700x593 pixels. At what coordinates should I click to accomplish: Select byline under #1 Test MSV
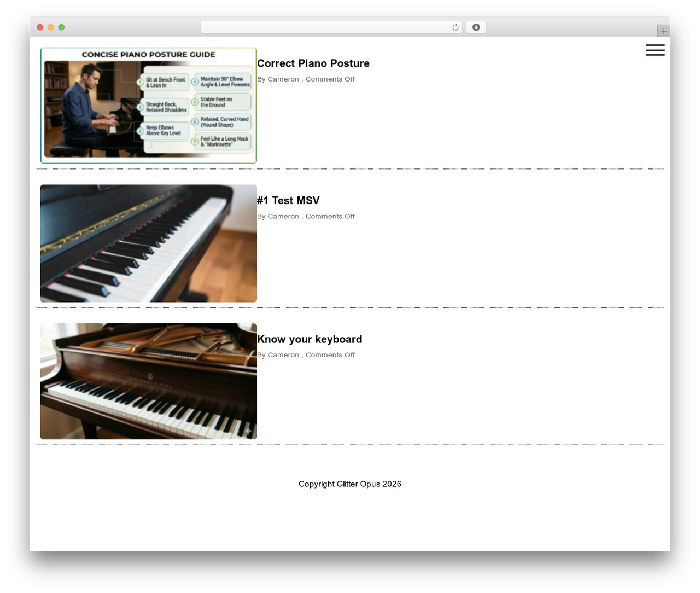click(306, 217)
